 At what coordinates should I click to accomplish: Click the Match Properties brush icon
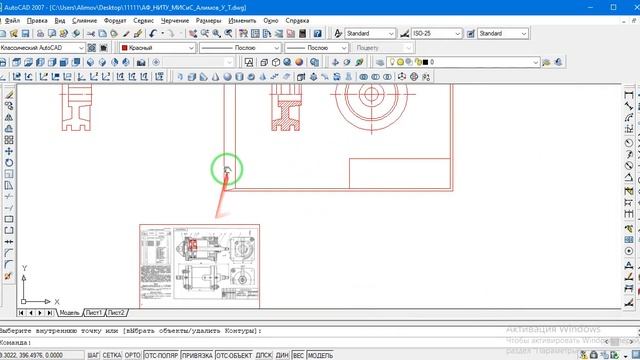tap(126, 33)
